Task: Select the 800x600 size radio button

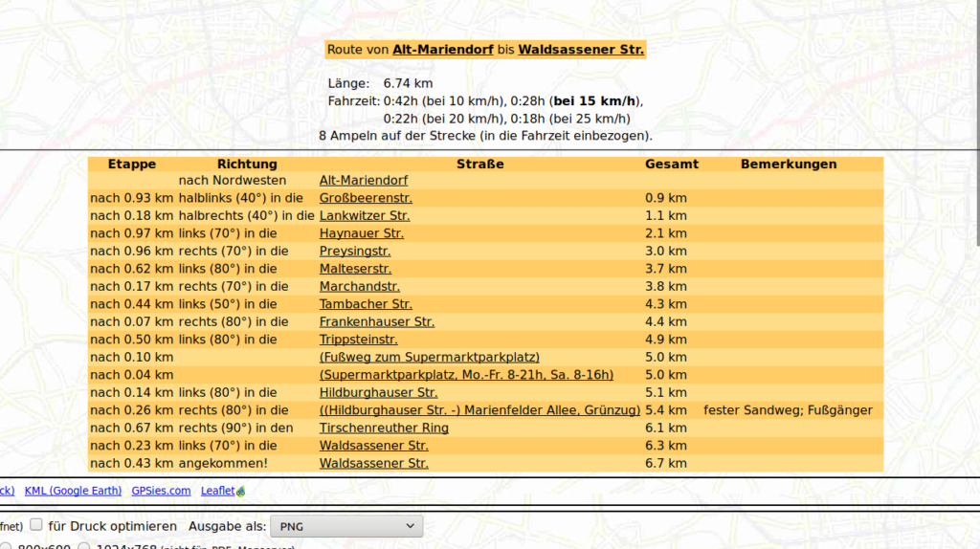Action: coord(5,547)
